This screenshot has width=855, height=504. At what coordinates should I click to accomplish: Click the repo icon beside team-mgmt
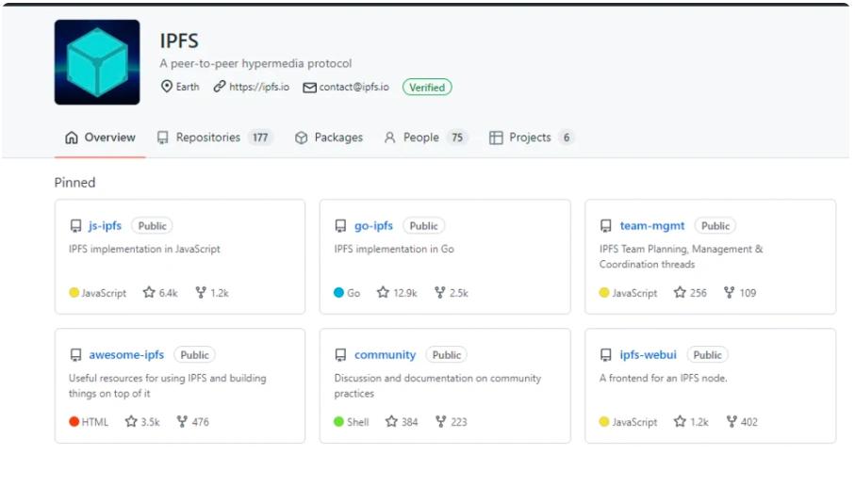(x=606, y=226)
